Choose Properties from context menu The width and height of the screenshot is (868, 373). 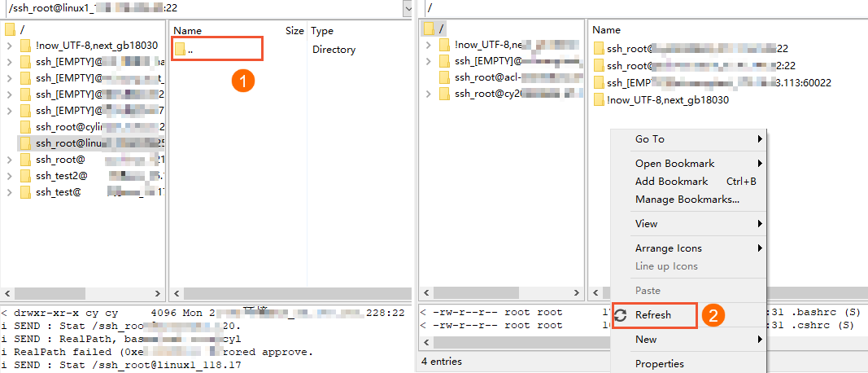click(x=690, y=363)
